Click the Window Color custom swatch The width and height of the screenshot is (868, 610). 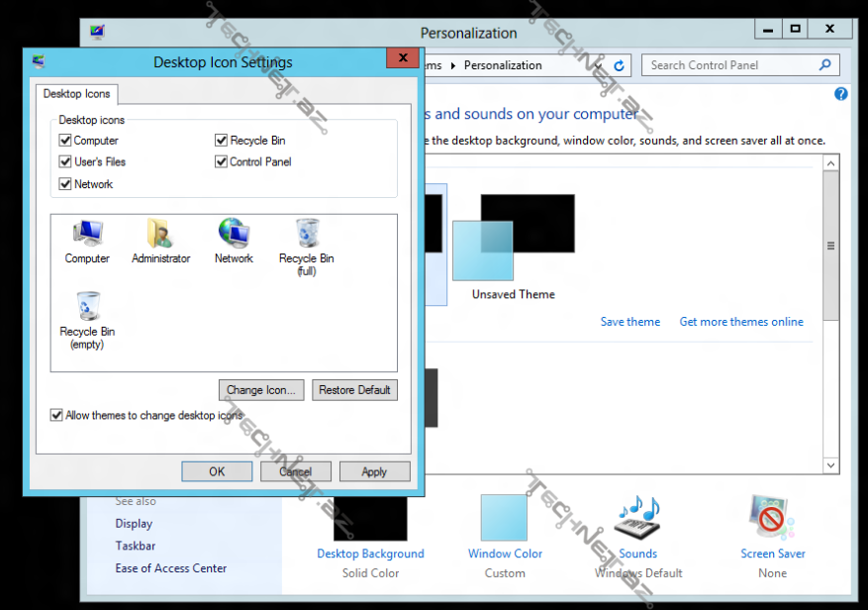click(x=504, y=516)
